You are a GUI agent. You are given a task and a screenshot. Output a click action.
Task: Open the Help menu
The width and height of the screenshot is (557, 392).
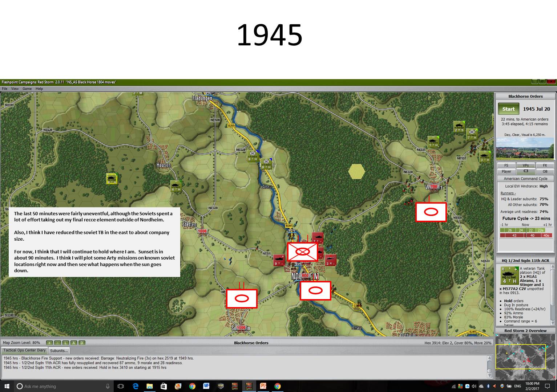(39, 89)
